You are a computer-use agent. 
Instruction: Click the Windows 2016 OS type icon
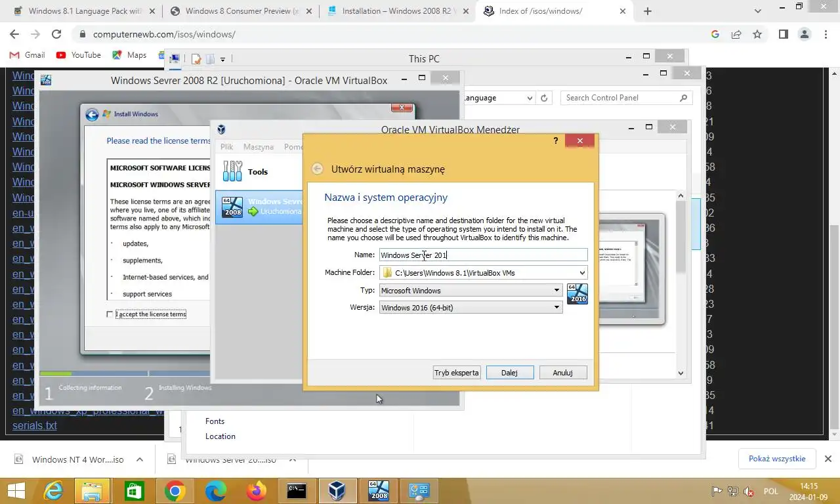(577, 293)
